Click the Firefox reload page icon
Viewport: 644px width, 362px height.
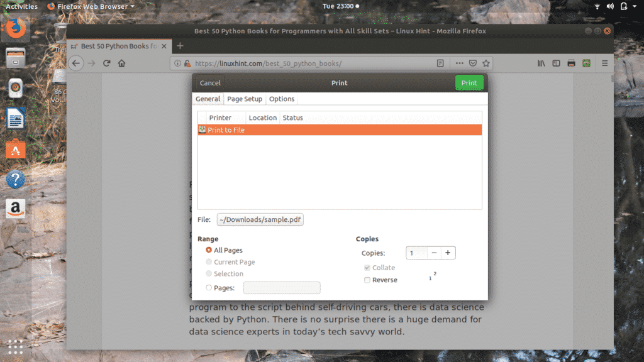[x=107, y=63]
